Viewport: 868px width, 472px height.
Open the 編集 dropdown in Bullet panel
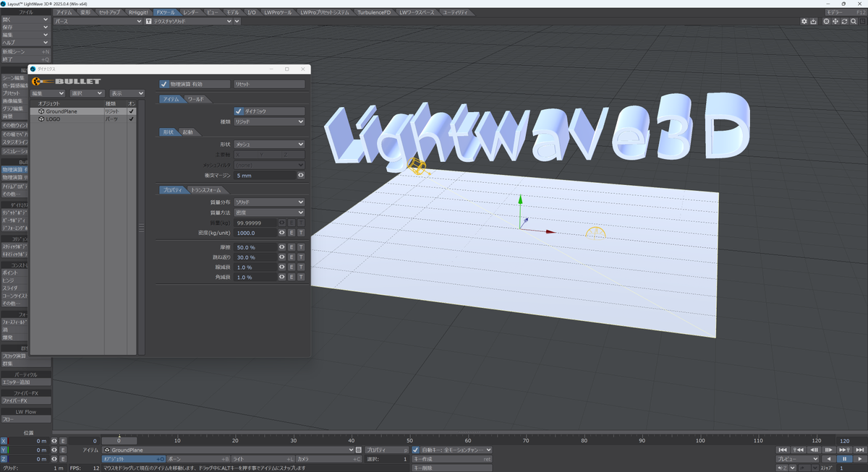click(48, 93)
